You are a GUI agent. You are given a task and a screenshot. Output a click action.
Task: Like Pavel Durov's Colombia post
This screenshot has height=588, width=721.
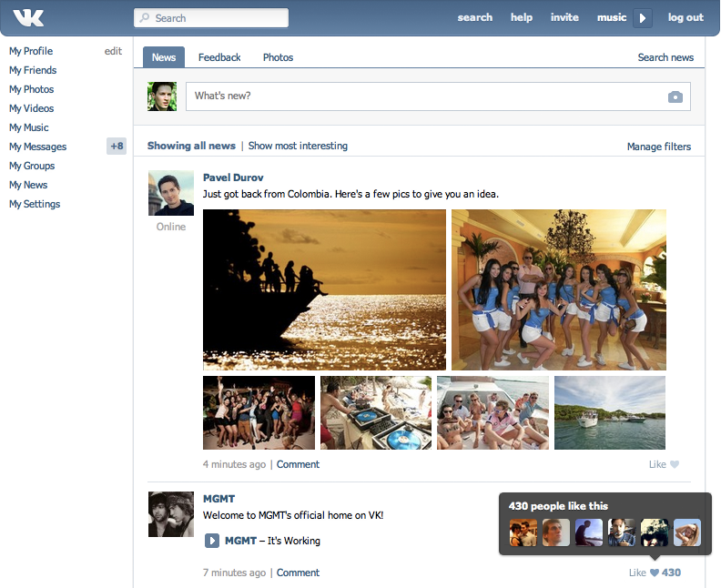point(664,464)
